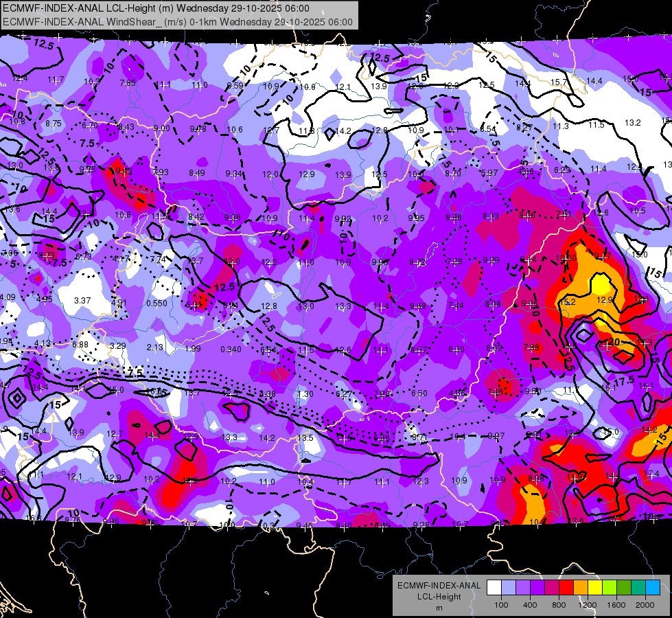
Task: Click the wind shear value 0.340
Action: (231, 349)
